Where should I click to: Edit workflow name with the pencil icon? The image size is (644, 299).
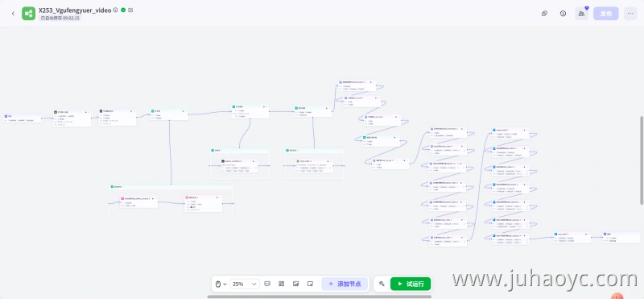point(130,10)
